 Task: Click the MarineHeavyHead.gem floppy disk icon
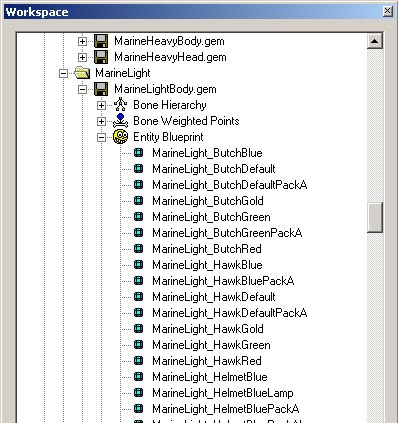coord(101,57)
